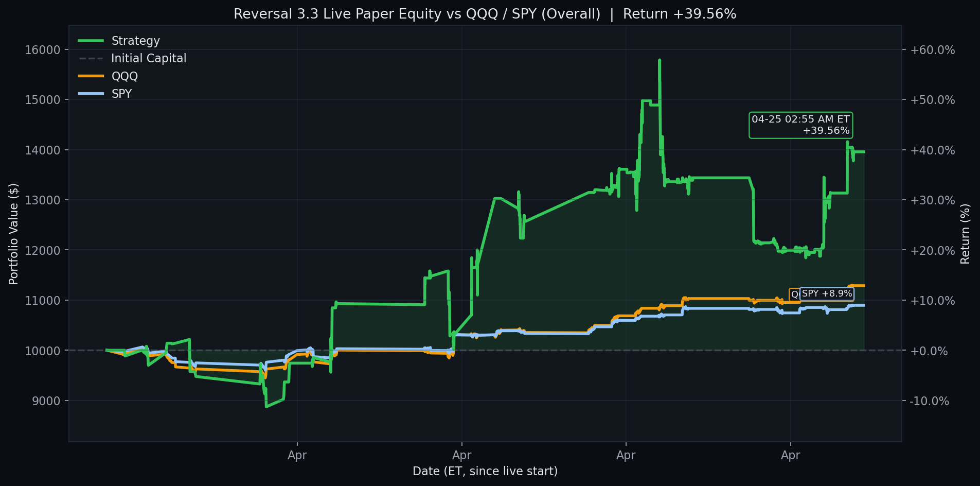Open the 04-25 02:55 AM ET +39.56% callout
This screenshot has width=980, height=486.
click(x=800, y=125)
